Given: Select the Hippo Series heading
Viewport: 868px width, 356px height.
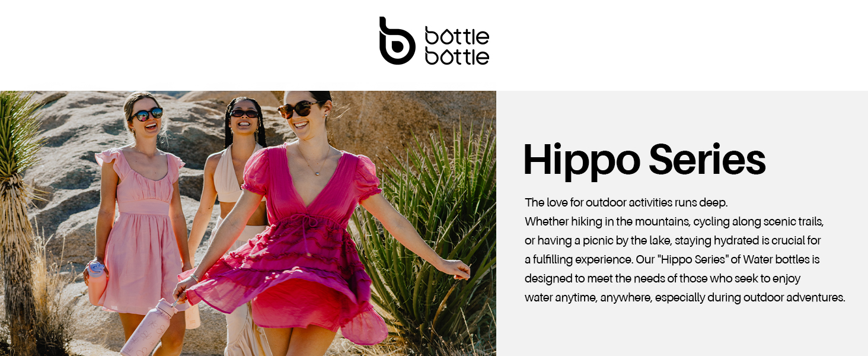Looking at the screenshot, I should tap(644, 159).
